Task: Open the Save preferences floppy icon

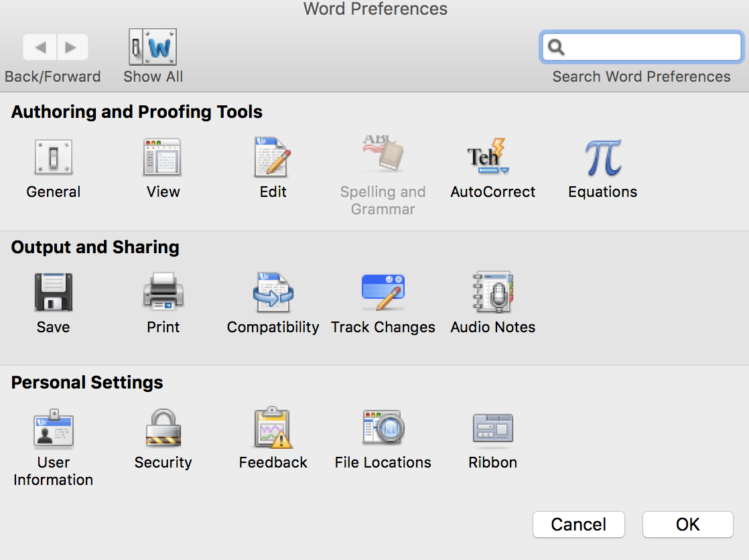Action: 54,292
